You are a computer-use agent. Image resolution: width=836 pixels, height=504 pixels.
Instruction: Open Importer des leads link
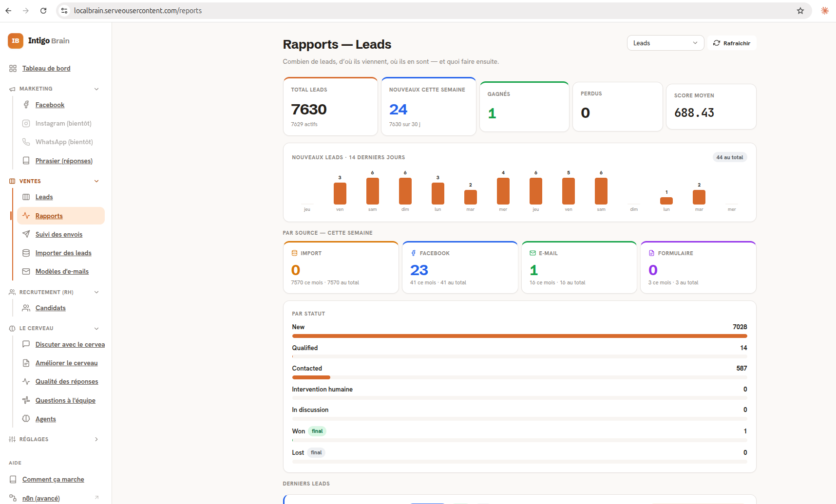(x=63, y=253)
